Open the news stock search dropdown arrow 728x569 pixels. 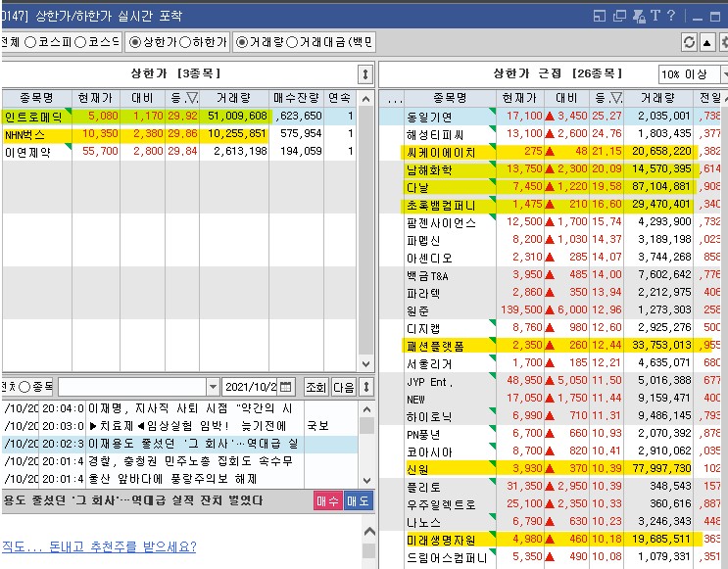(x=213, y=387)
